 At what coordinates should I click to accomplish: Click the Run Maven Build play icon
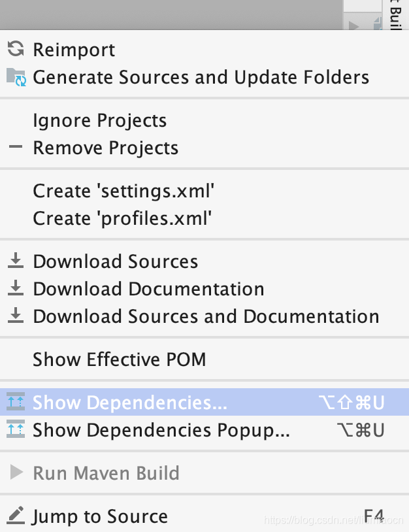pyautogui.click(x=16, y=473)
